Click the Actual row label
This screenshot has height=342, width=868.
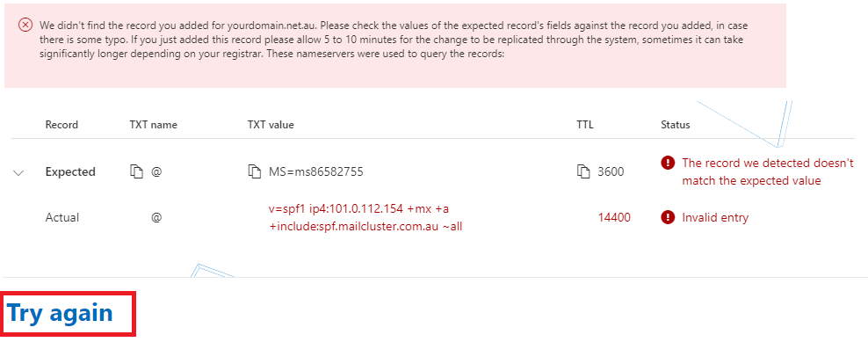[62, 217]
